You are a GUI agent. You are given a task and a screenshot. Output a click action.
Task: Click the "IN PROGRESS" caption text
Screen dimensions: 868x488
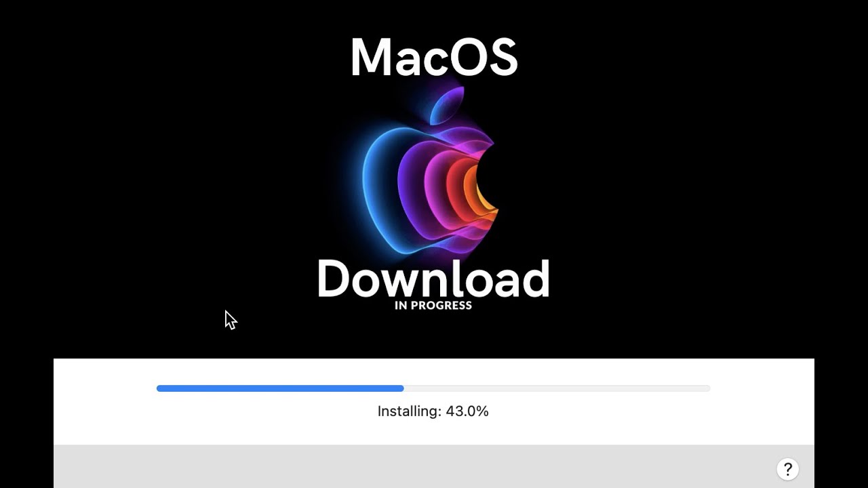pos(433,306)
